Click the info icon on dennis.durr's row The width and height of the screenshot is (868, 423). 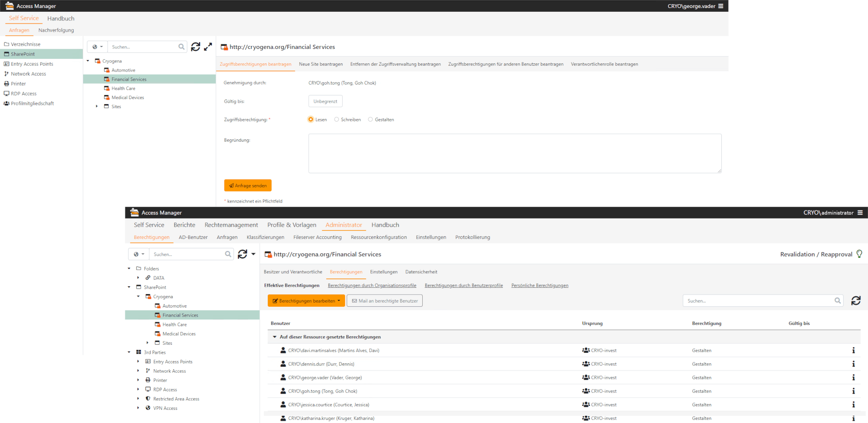(854, 364)
